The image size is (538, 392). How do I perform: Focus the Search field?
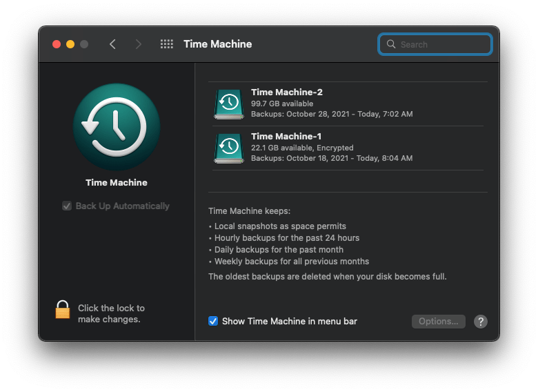point(435,44)
